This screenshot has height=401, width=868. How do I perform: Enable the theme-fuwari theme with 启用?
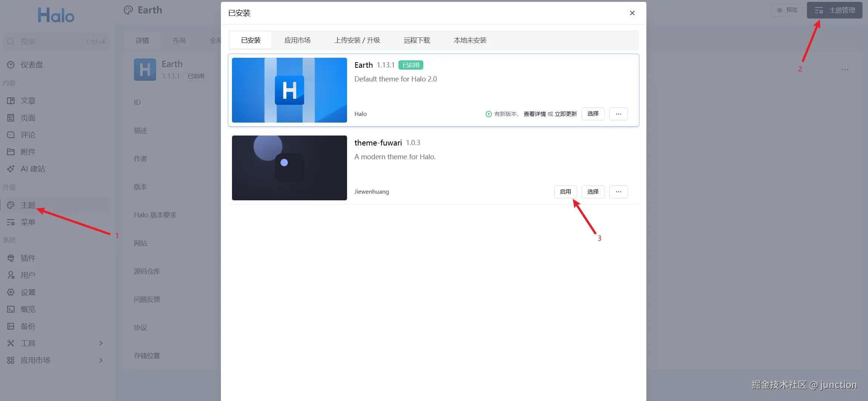tap(565, 192)
